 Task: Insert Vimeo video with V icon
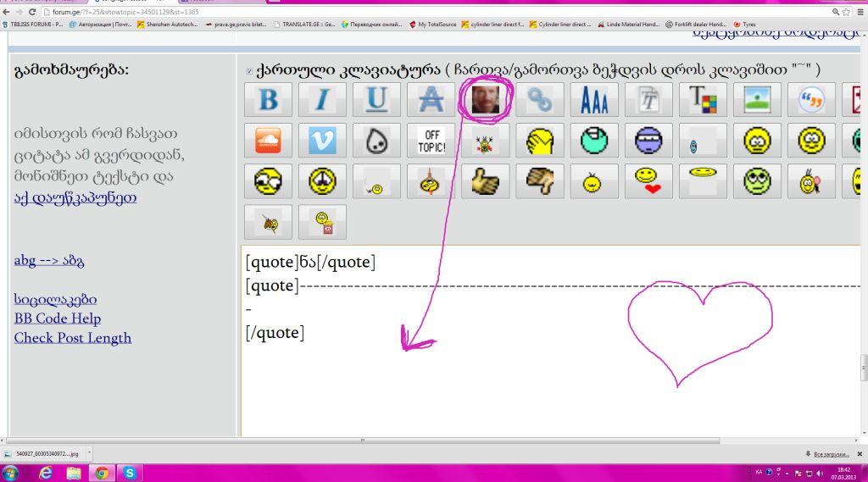pyautogui.click(x=322, y=141)
